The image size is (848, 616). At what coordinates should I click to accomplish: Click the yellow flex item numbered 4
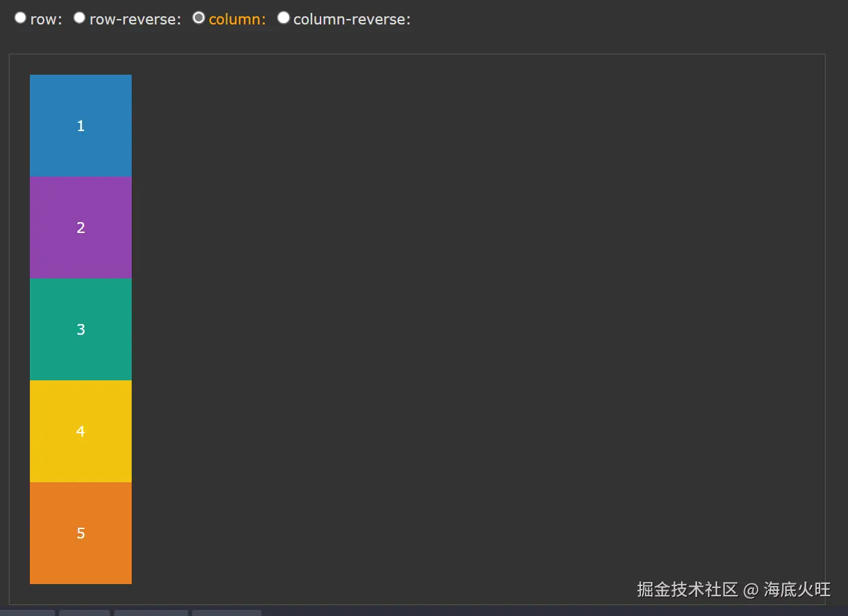(80, 431)
